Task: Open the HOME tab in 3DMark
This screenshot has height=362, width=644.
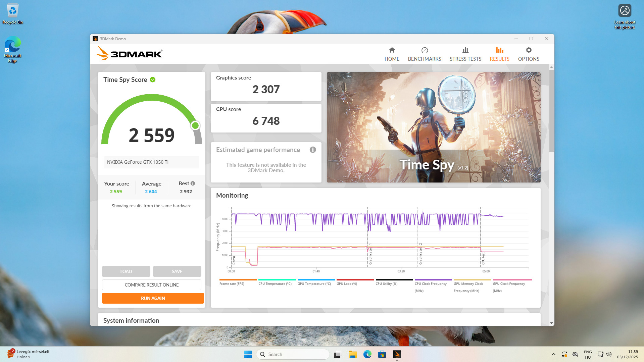Action: point(392,54)
